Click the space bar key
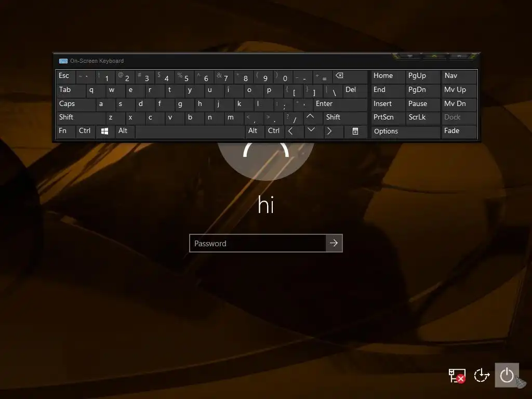The width and height of the screenshot is (532, 399). pos(190,131)
